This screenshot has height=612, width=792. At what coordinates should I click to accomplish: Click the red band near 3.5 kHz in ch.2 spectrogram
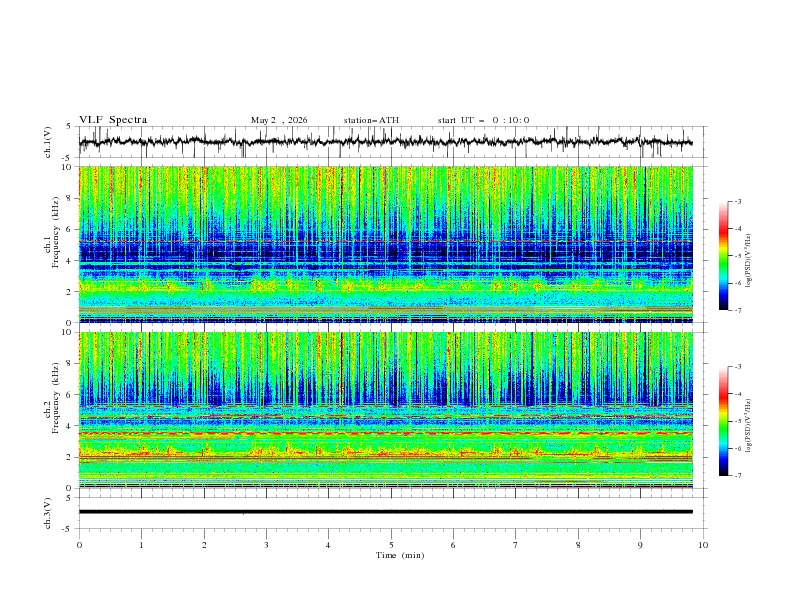(x=385, y=434)
